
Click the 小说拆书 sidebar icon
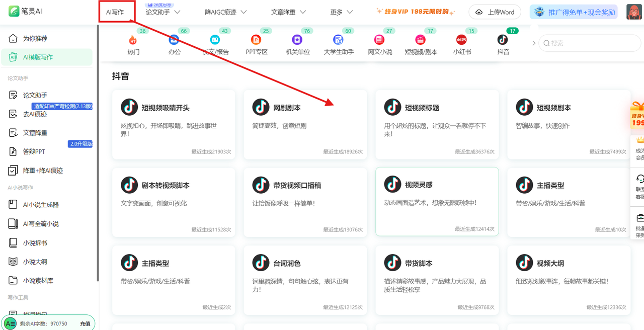13,243
